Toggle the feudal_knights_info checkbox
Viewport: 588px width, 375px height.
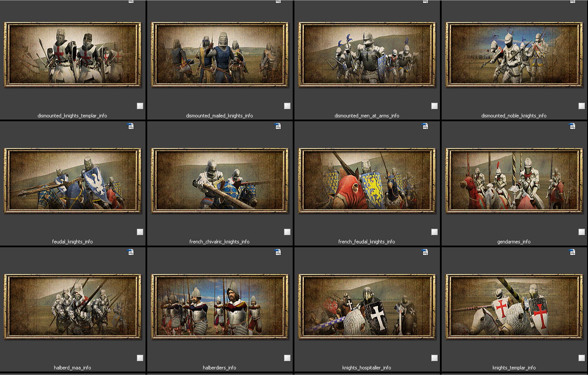pyautogui.click(x=140, y=232)
